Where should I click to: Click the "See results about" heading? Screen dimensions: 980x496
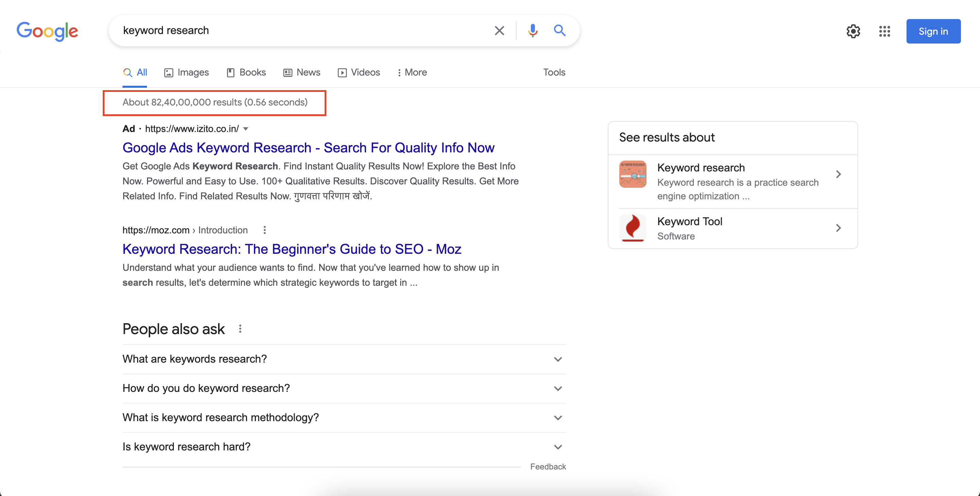tap(667, 137)
